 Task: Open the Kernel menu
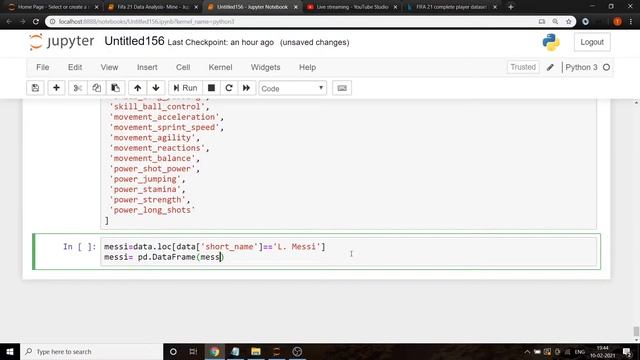(220, 67)
